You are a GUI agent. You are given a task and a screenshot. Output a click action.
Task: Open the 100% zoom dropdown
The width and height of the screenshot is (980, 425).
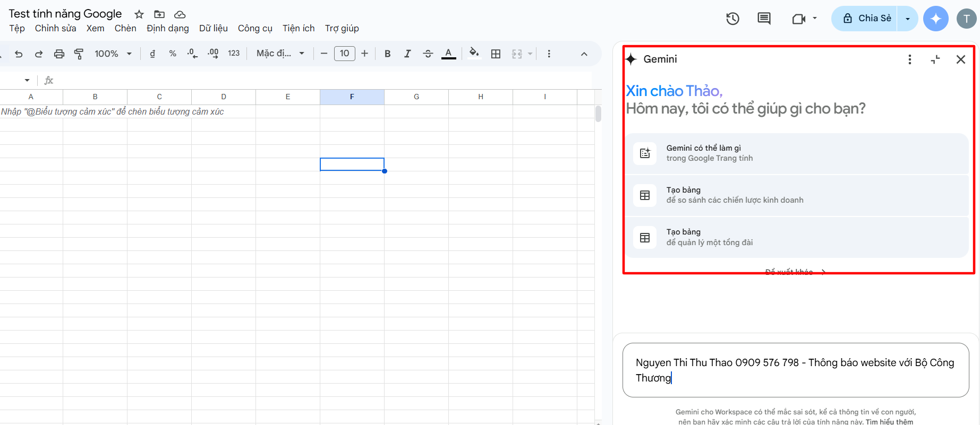pyautogui.click(x=113, y=54)
